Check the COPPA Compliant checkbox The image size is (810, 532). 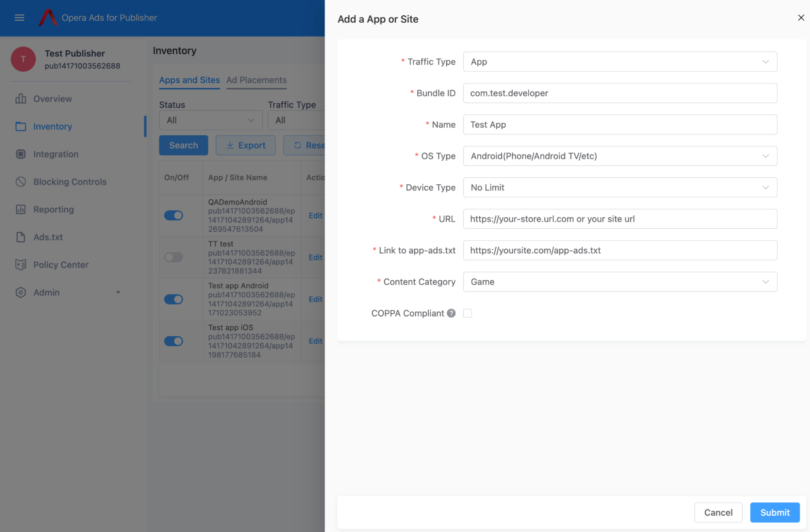(x=468, y=313)
